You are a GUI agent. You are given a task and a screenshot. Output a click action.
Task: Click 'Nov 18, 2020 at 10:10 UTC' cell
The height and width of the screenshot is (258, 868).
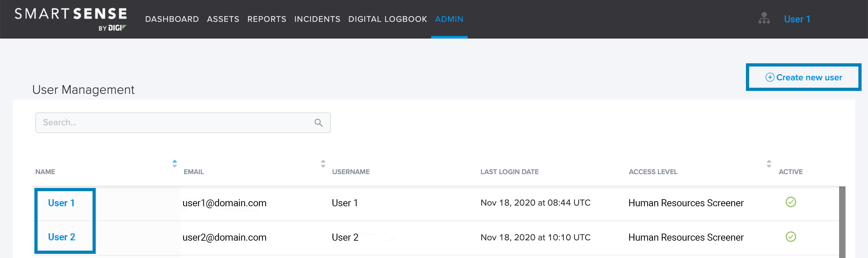536,237
